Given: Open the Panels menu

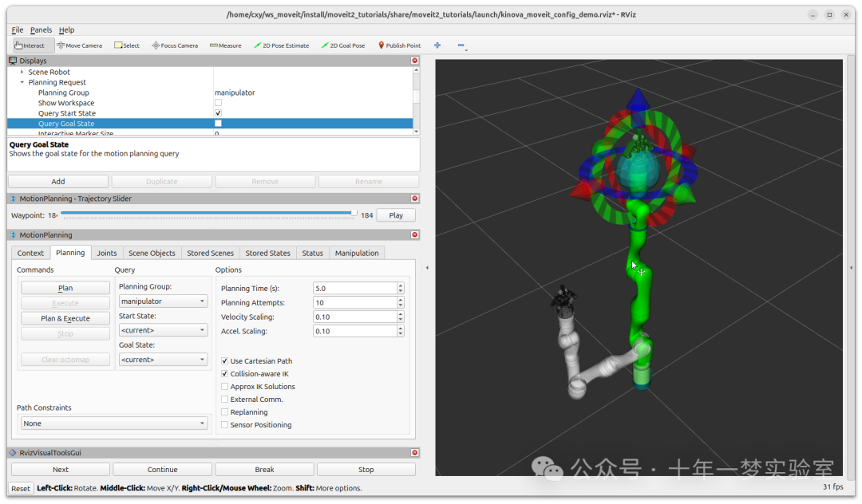Looking at the screenshot, I should [x=42, y=30].
